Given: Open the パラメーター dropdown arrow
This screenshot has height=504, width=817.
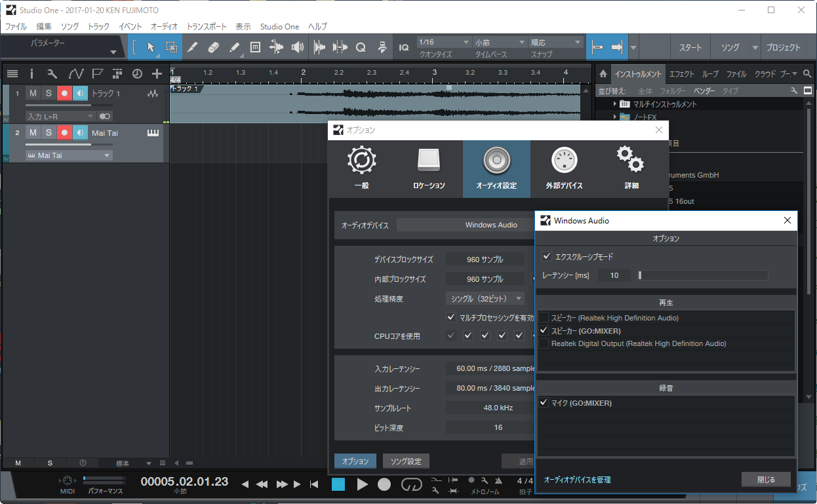Looking at the screenshot, I should (x=113, y=52).
